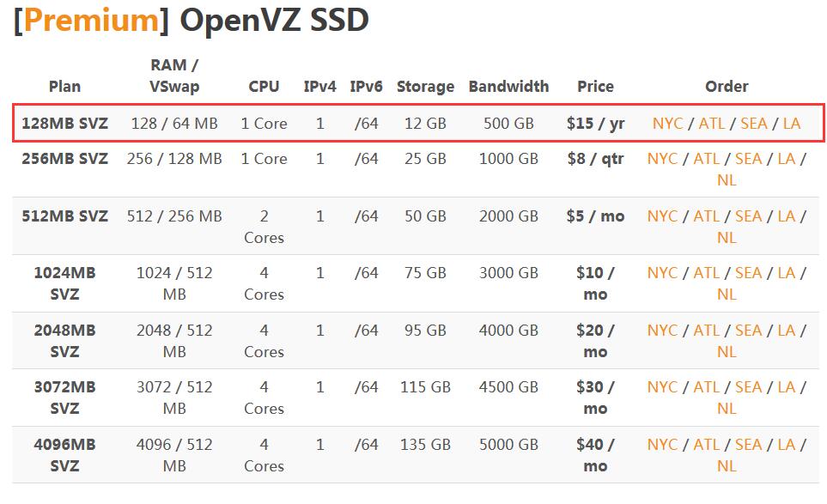This screenshot has width=827, height=504.
Task: Order 4096MB SVZ plan in SEA
Action: (x=748, y=445)
